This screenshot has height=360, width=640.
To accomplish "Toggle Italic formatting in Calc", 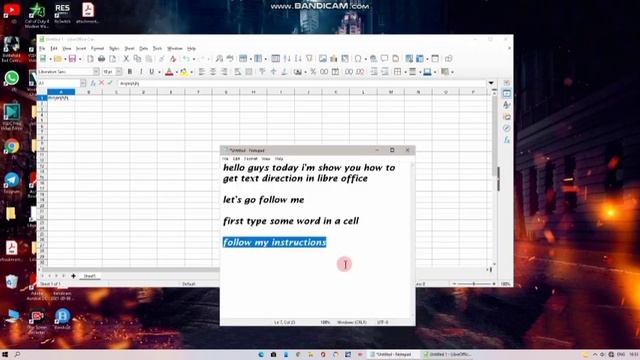I will (x=141, y=72).
